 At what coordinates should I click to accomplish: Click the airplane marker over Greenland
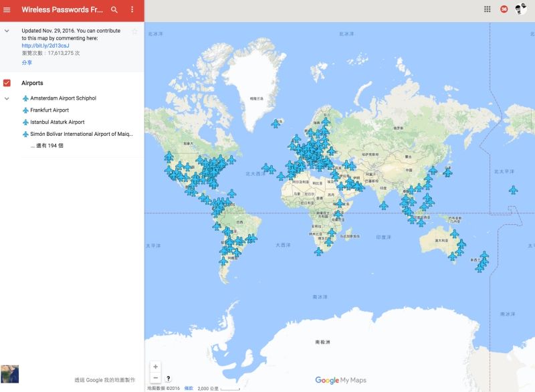[276, 124]
